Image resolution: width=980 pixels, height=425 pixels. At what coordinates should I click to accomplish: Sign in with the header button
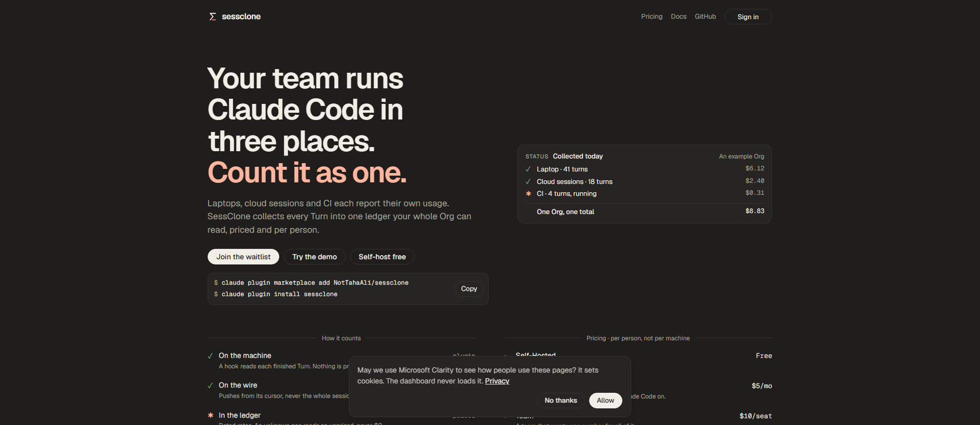[x=748, y=17]
